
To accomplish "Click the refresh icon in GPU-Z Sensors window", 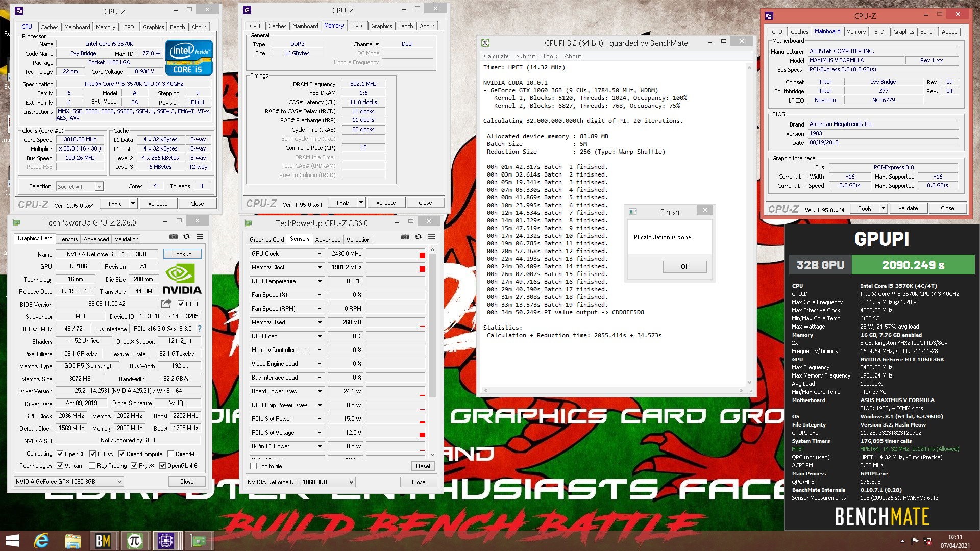I will pos(419,237).
